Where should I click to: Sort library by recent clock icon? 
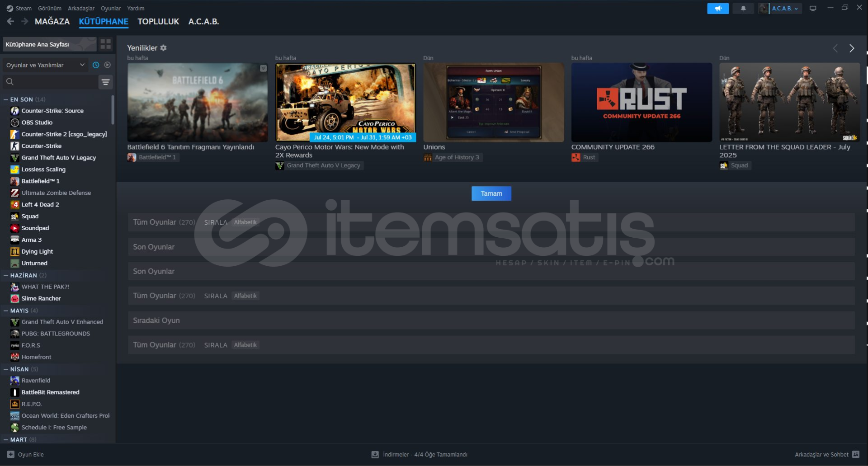pyautogui.click(x=96, y=65)
